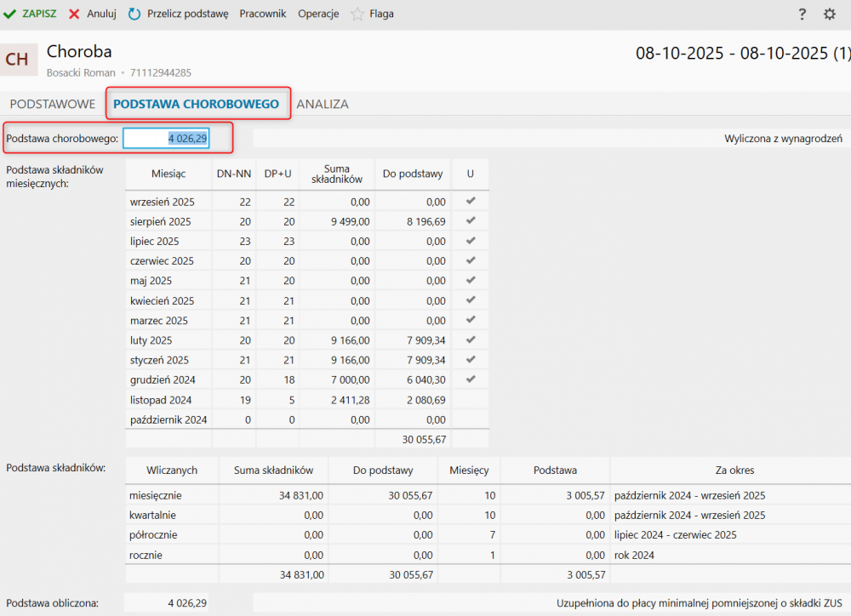Click the Podstawa value 3 005,57 in miesięcznie row
The image size is (851, 616).
(585, 495)
